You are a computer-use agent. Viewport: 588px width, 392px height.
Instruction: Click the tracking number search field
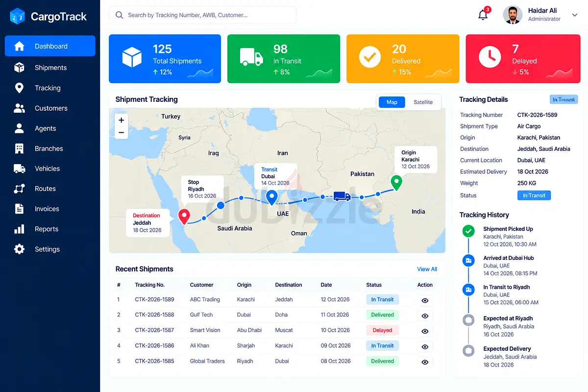202,15
